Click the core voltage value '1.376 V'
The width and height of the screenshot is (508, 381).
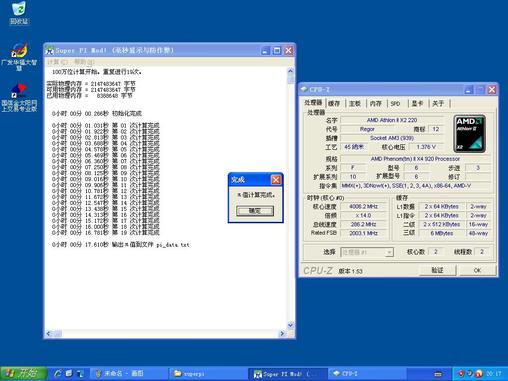click(426, 147)
